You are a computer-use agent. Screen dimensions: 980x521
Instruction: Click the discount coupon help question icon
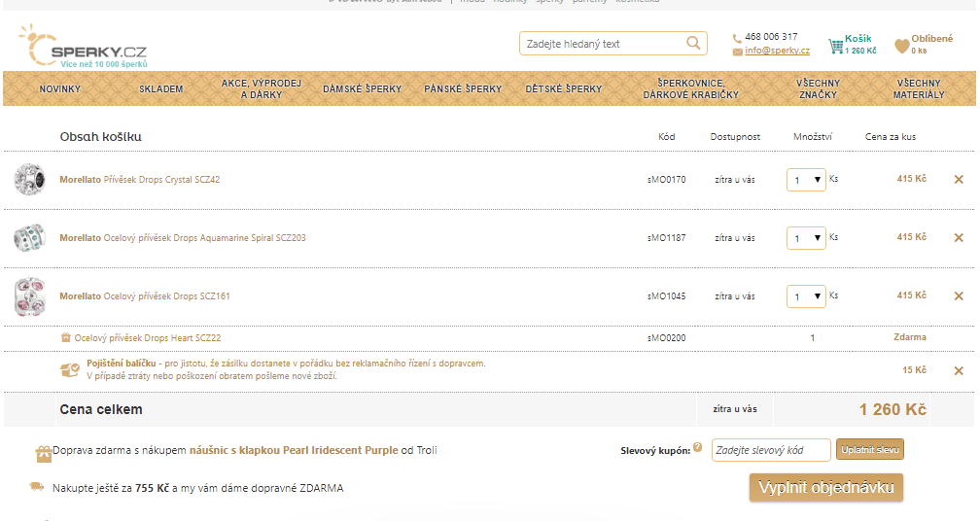[697, 448]
